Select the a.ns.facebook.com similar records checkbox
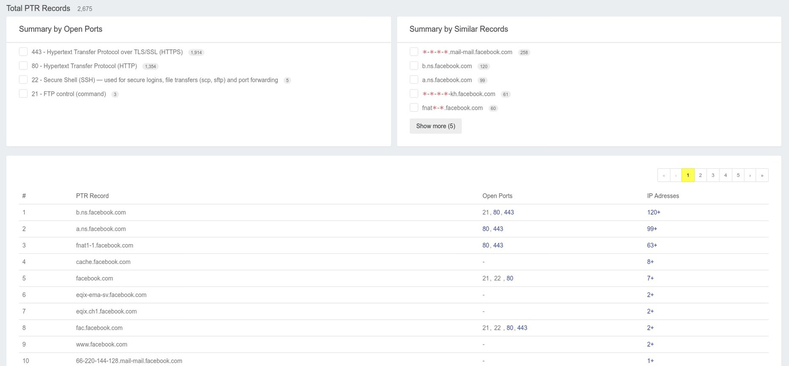This screenshot has height=366, width=789. [414, 80]
